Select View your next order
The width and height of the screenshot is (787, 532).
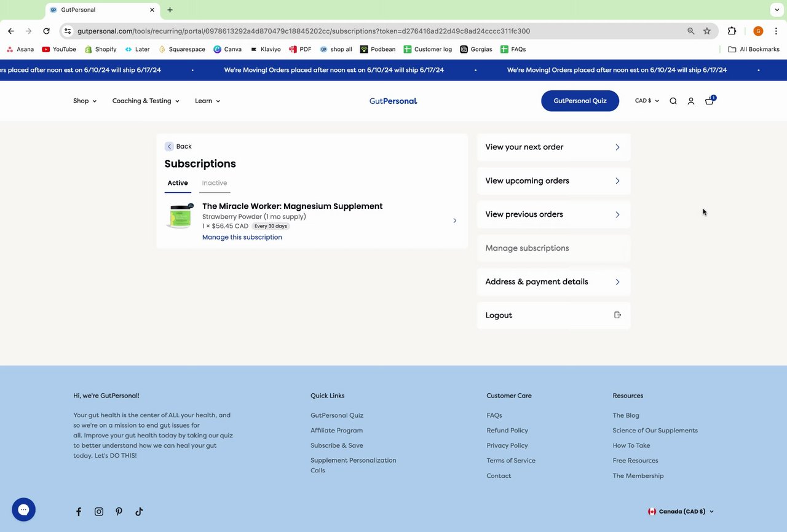point(553,147)
